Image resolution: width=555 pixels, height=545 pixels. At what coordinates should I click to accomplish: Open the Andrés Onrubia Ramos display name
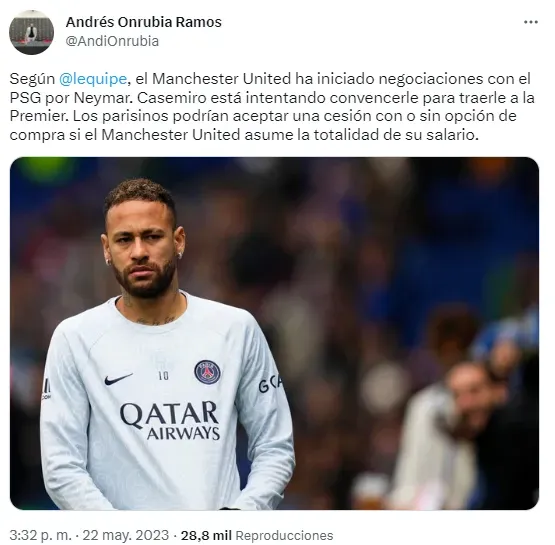(x=144, y=22)
